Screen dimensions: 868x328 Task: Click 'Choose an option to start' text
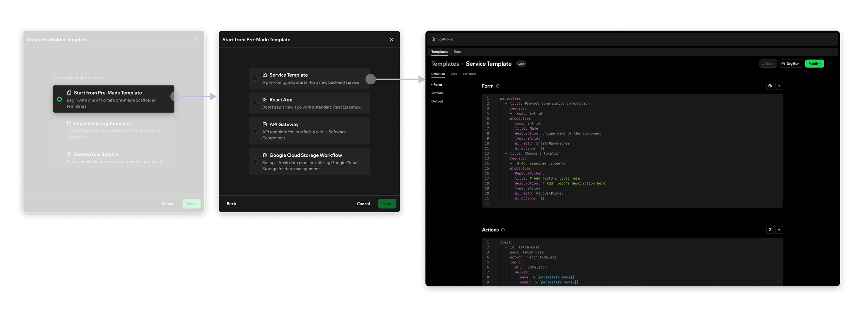(77, 78)
